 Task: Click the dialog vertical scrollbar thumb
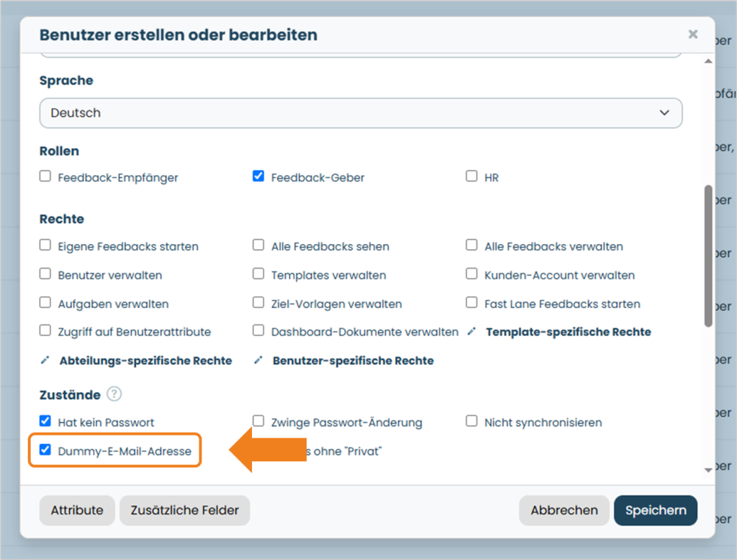708,256
